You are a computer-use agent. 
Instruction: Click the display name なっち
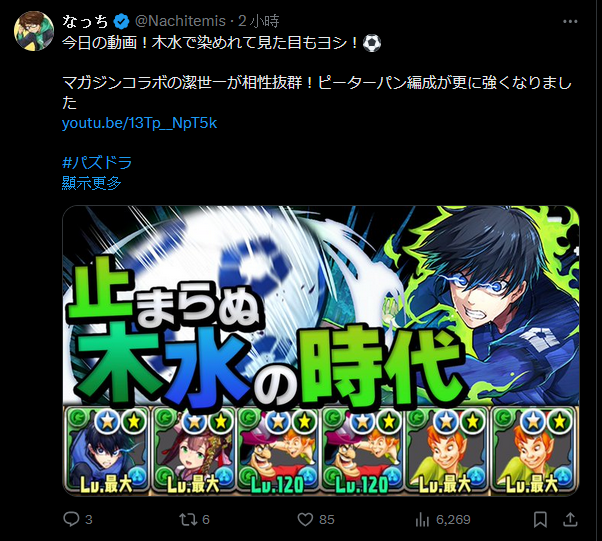(85, 22)
